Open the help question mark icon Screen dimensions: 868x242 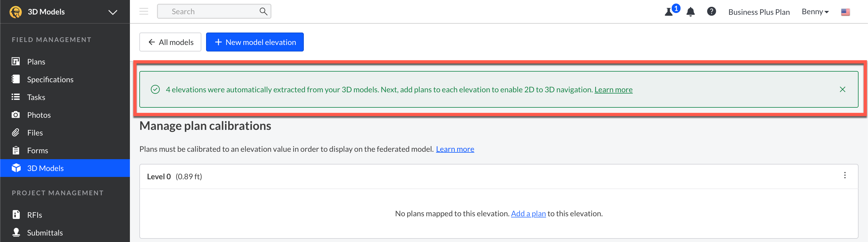[x=711, y=12]
